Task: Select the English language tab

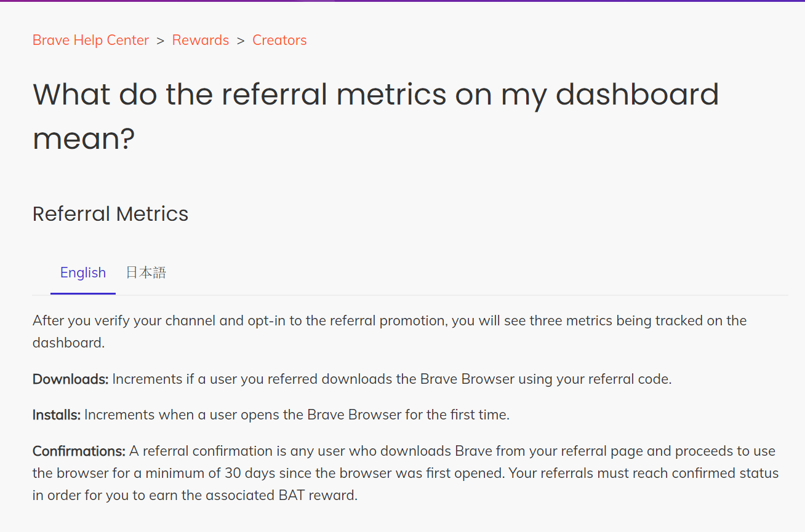Action: pyautogui.click(x=83, y=272)
